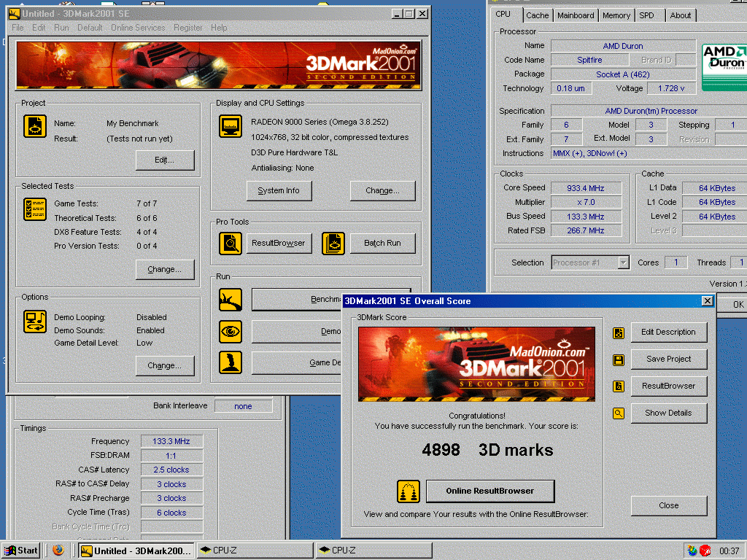Click the ResultBrowser magnifier icon in Pro Tools
This screenshot has width=747, height=560.
[x=231, y=244]
